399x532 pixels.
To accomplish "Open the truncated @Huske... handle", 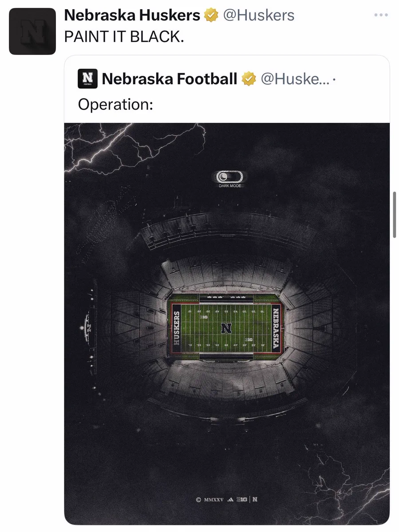I will pos(296,79).
